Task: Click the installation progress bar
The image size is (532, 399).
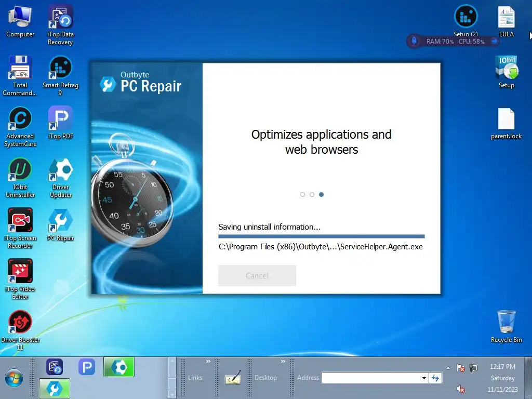Action: (x=321, y=236)
